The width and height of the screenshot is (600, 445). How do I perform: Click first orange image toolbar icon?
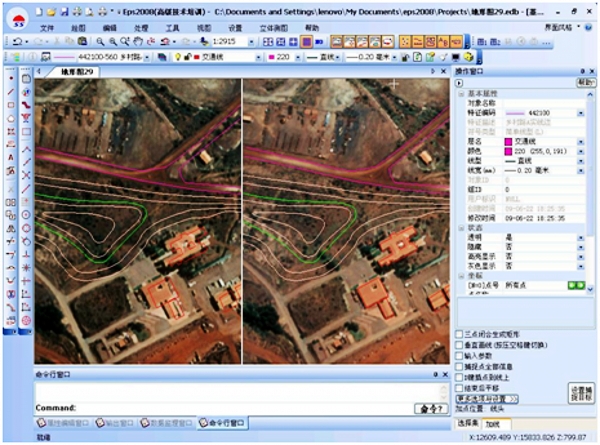click(336, 41)
